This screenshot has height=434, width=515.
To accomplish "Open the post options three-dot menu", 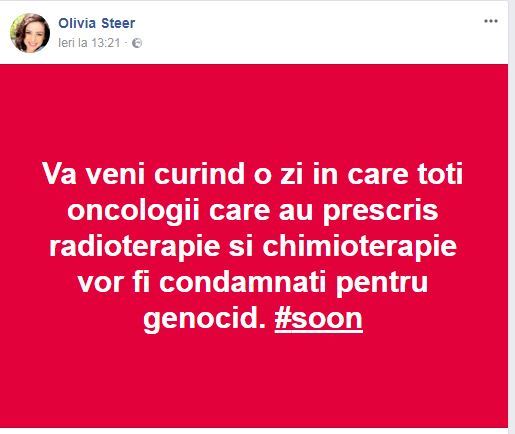I will click(491, 21).
